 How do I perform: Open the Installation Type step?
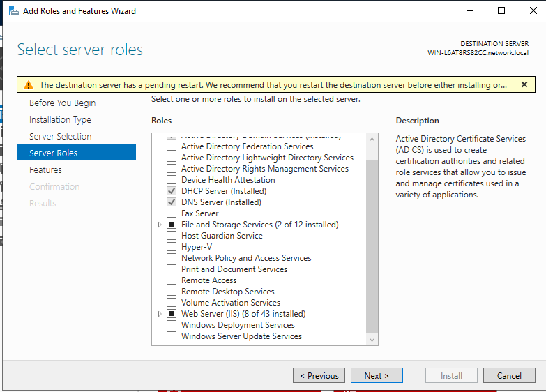[x=60, y=119]
